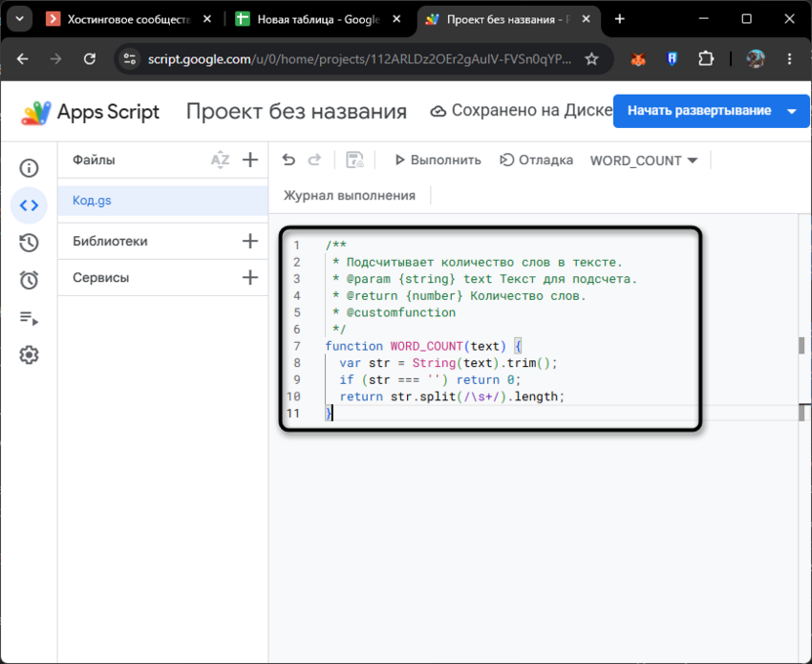Click the 'return str.split' code line
Image resolution: width=812 pixels, height=664 pixels.
click(452, 396)
